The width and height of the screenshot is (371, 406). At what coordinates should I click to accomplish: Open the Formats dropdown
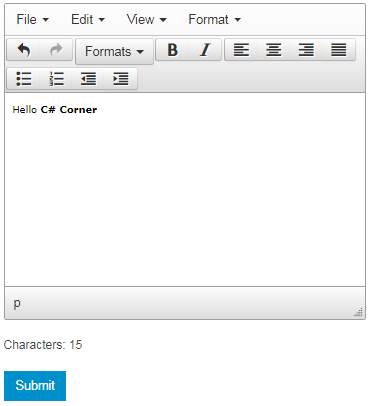coord(114,51)
